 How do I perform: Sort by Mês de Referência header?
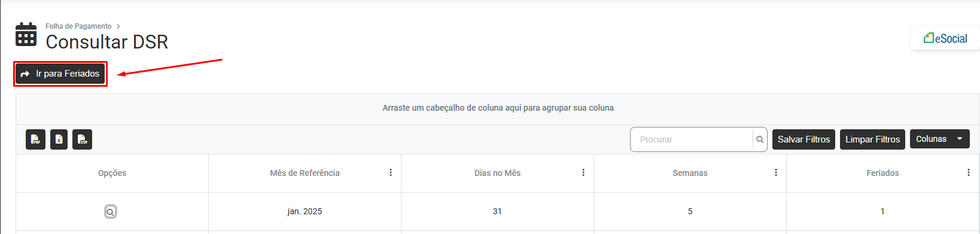[x=305, y=173]
